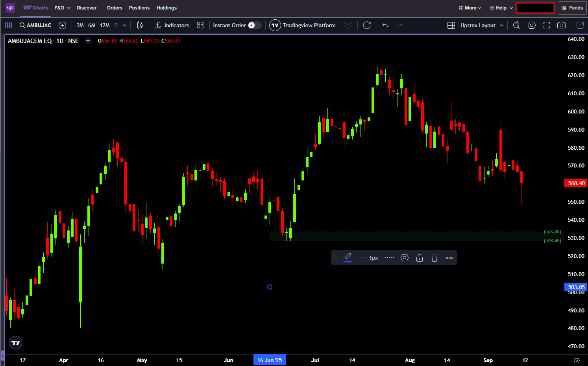
Task: Click the 16 Jun '25 date label
Action: (270, 360)
